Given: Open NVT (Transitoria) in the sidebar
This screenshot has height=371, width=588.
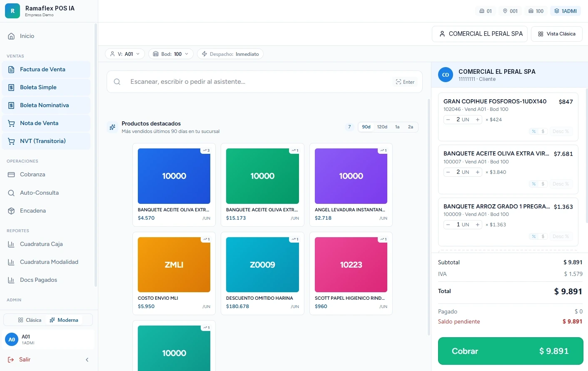Looking at the screenshot, I should [46, 141].
